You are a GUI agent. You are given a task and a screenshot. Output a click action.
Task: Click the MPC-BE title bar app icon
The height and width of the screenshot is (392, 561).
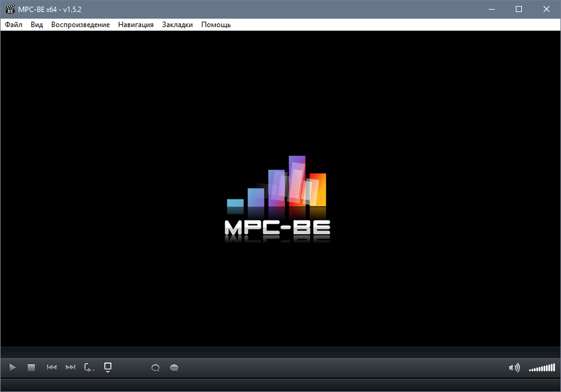click(10, 9)
